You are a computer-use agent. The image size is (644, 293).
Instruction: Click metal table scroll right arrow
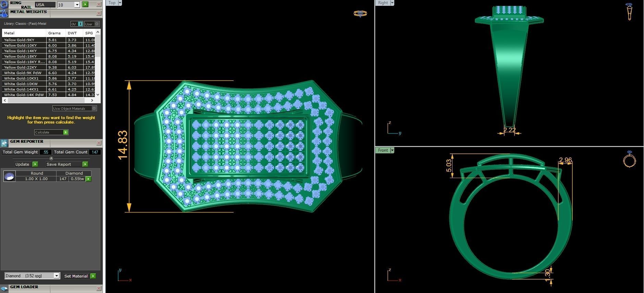click(92, 100)
